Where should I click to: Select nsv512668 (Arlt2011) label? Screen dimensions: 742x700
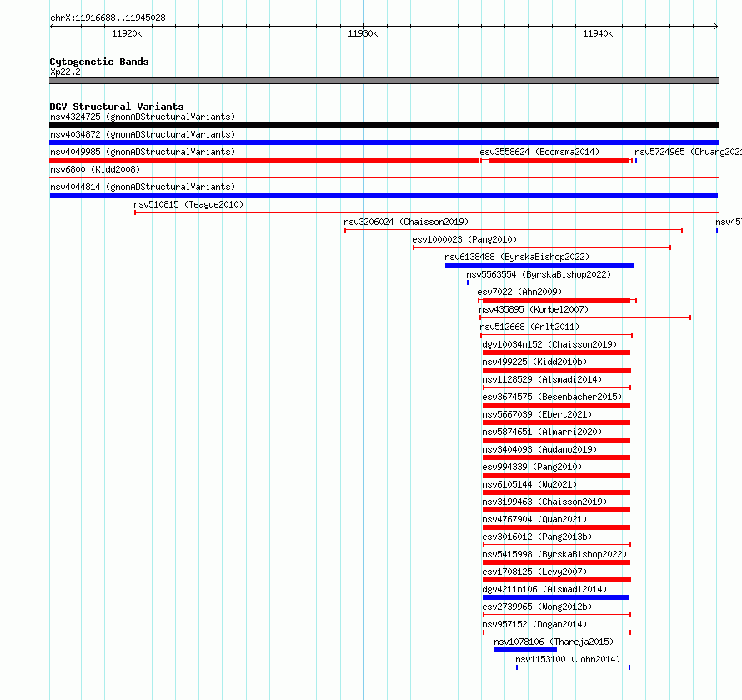pos(529,327)
